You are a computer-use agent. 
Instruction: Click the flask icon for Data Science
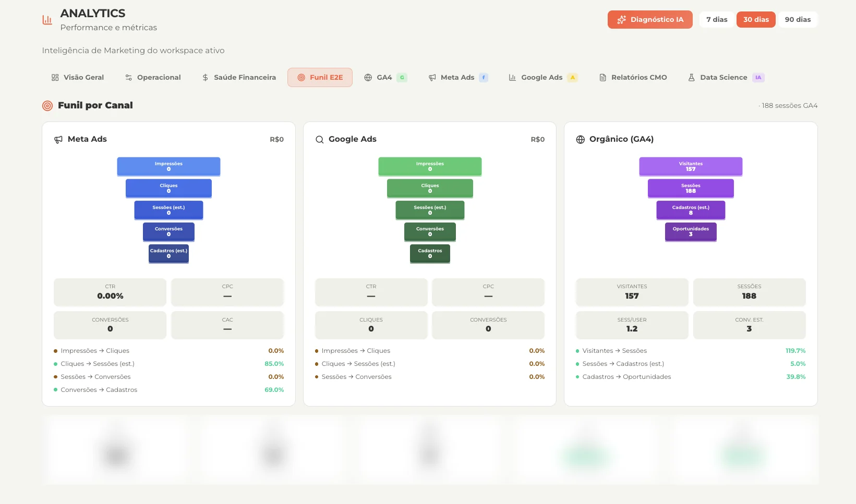point(691,78)
